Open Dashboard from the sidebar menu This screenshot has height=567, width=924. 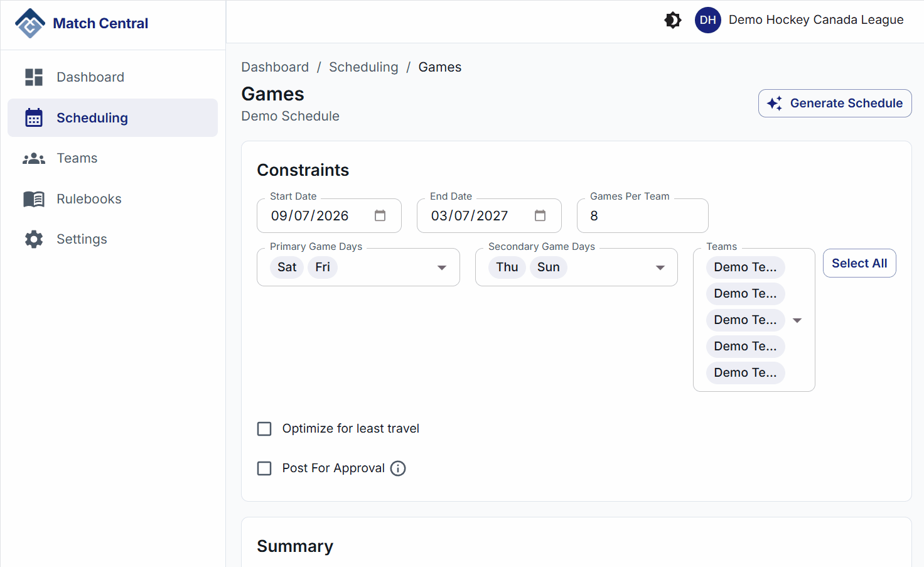[90, 77]
